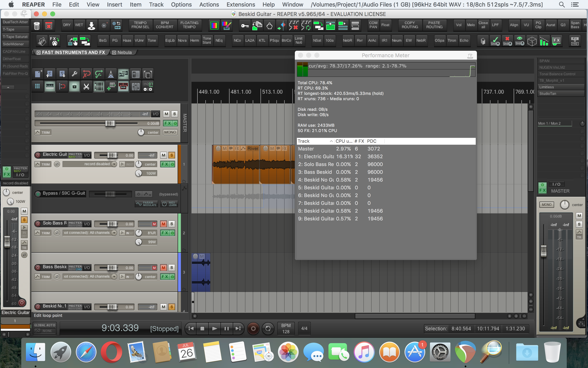Click the rainbow color picker icon
This screenshot has width=588, height=368.
[x=214, y=26]
